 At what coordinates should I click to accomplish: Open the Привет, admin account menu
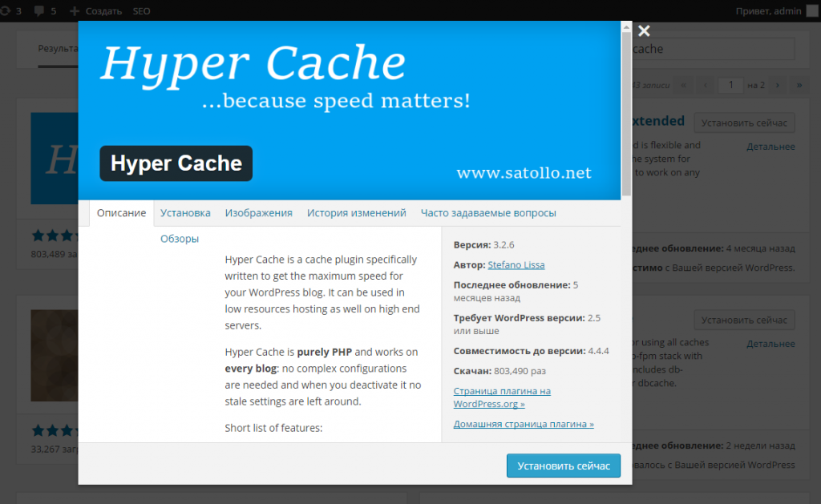pos(776,11)
